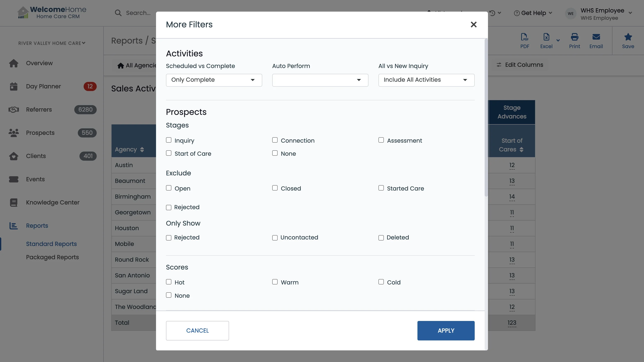Open Standard Reports in the sidebar

point(51,244)
